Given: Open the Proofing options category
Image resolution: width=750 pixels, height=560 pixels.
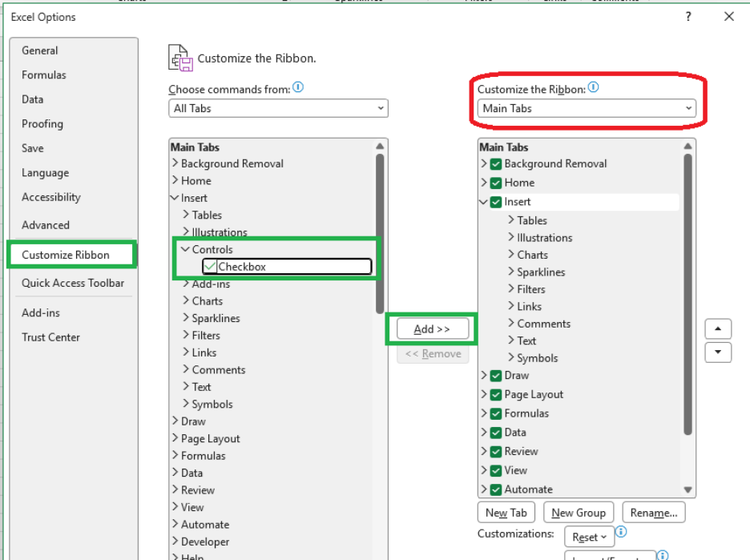Looking at the screenshot, I should [x=42, y=124].
